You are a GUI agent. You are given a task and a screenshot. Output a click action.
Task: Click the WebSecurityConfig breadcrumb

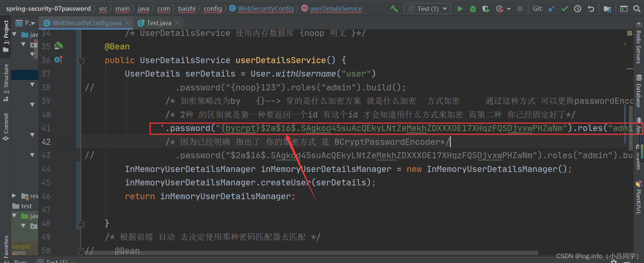(262, 9)
